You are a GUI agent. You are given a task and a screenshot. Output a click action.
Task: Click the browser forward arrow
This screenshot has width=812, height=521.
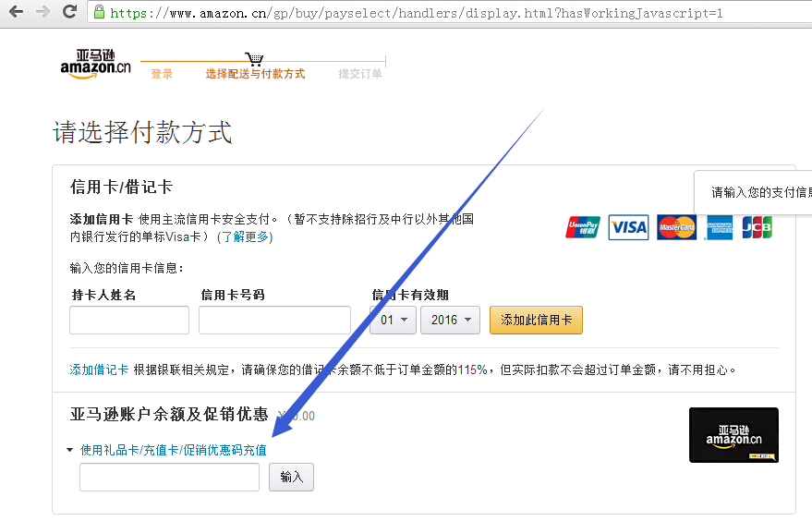pos(42,12)
